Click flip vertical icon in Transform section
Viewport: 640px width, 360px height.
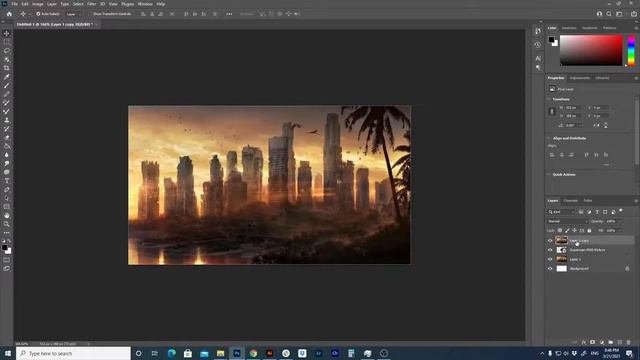click(606, 125)
